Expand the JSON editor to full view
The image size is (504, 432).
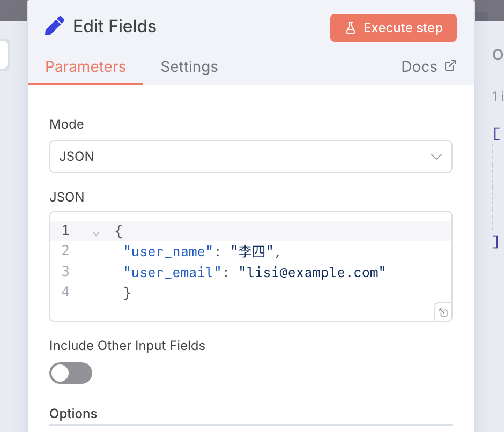(443, 312)
